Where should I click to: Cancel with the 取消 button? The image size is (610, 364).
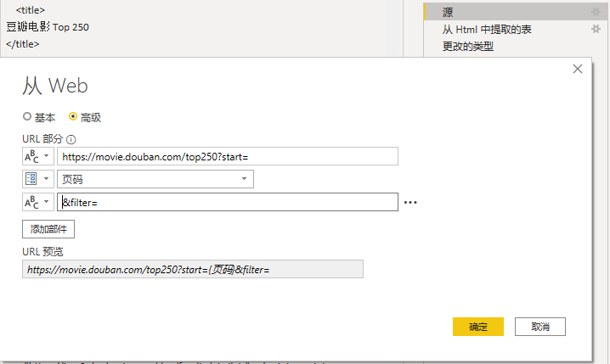tap(540, 327)
